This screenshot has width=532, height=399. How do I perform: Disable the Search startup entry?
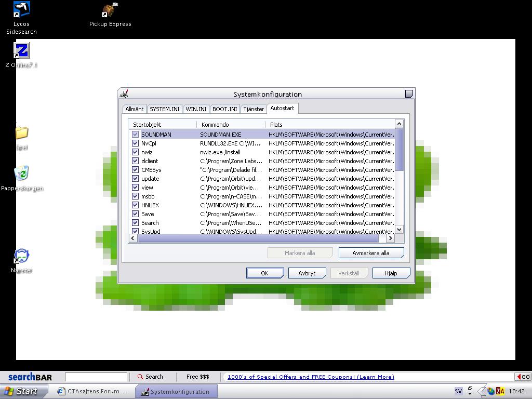[x=136, y=222]
